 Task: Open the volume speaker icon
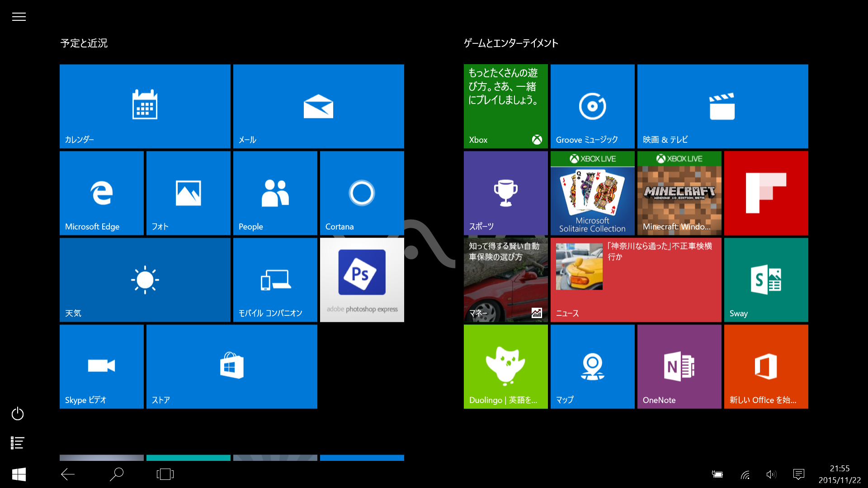pyautogui.click(x=771, y=474)
